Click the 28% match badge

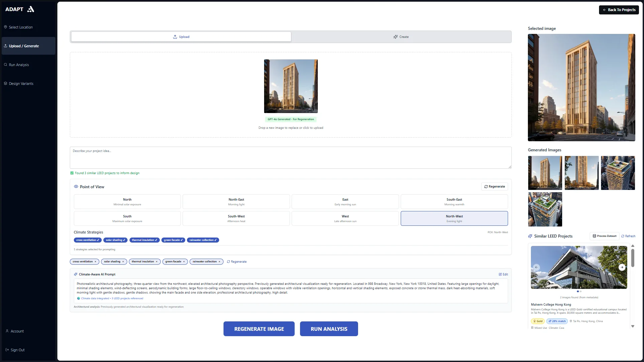click(x=557, y=321)
